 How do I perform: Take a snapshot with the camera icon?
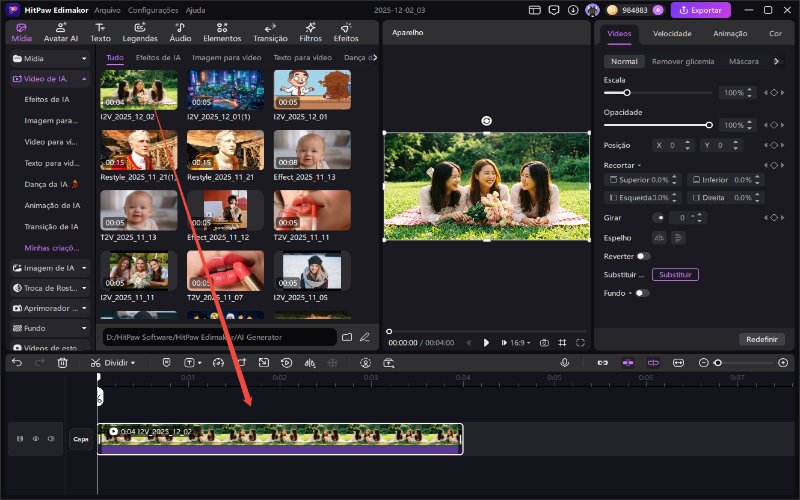point(544,343)
